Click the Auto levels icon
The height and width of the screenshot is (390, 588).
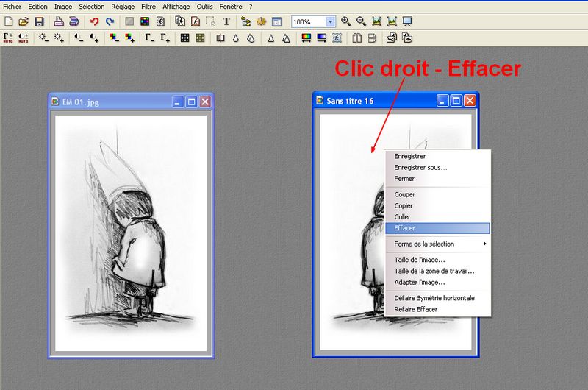9,37
